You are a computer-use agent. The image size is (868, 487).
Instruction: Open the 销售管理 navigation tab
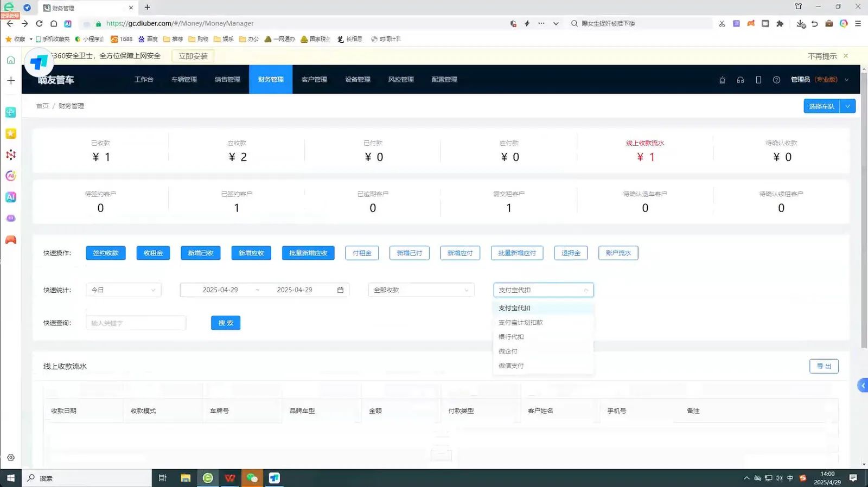click(x=227, y=79)
